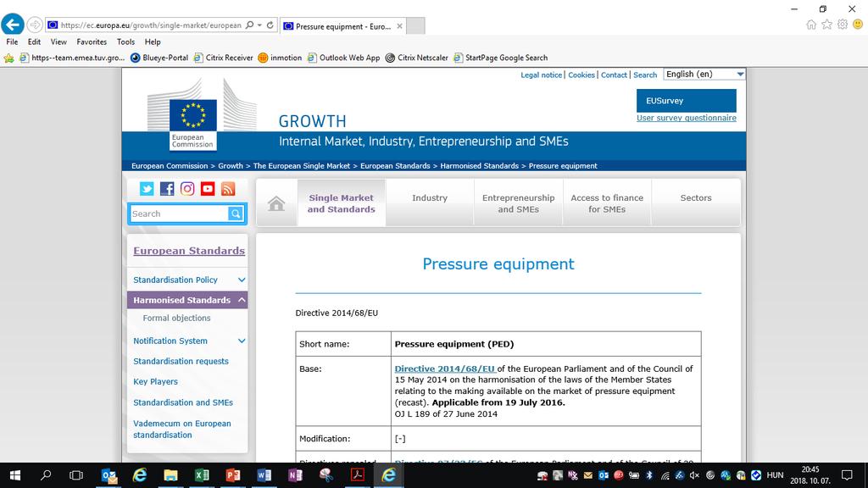This screenshot has height=488, width=868.
Task: Open the RSS feed icon
Action: click(228, 189)
